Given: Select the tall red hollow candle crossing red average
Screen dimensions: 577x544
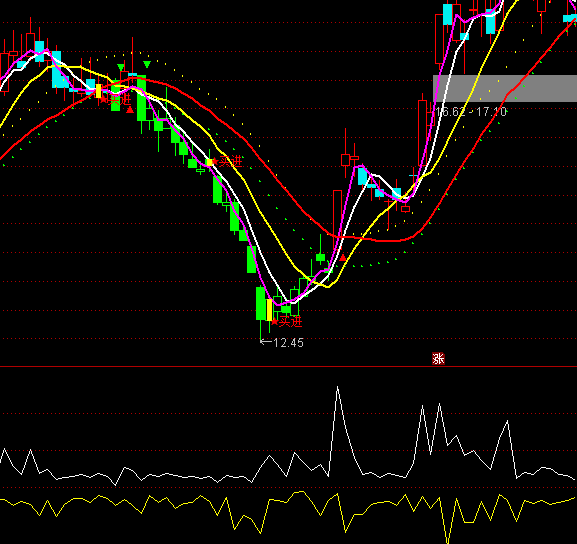Looking at the screenshot, I should coord(337,221).
